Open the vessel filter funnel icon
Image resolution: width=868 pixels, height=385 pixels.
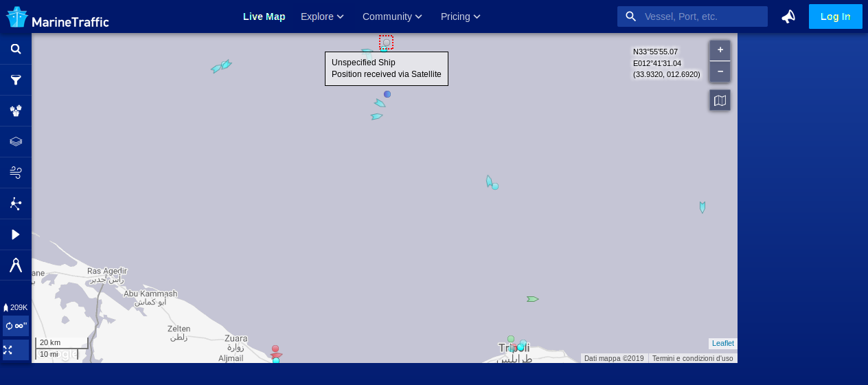16,80
